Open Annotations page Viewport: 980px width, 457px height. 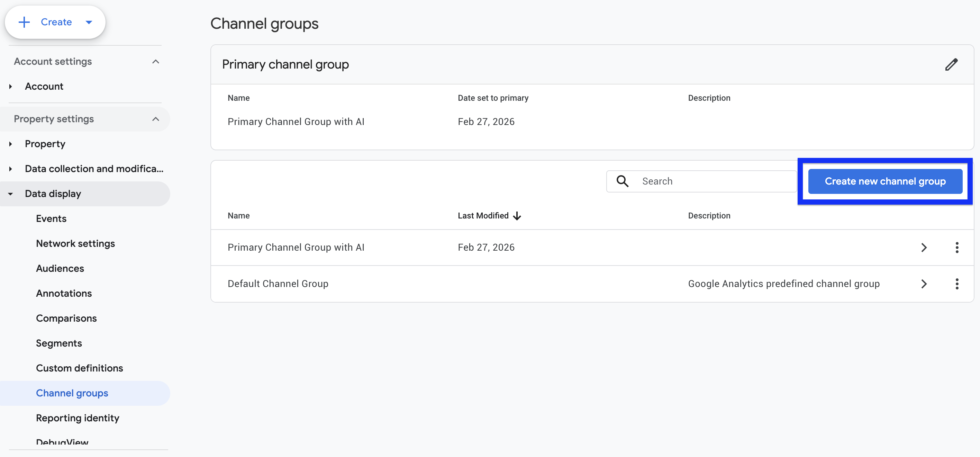64,293
